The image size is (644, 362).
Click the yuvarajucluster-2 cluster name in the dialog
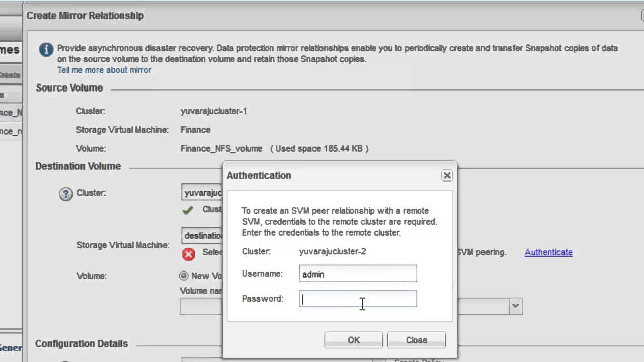pyautogui.click(x=333, y=251)
